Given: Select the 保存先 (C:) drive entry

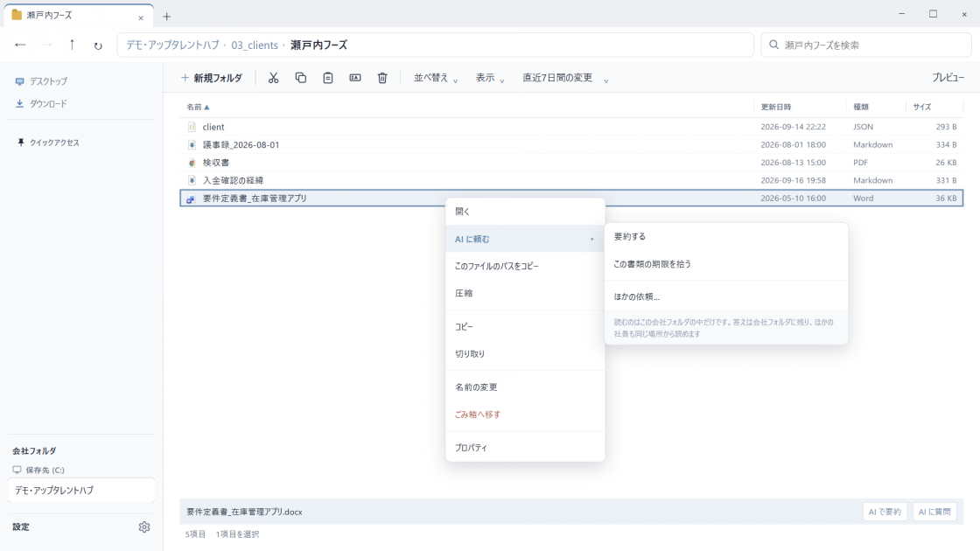Looking at the screenshot, I should (38, 471).
